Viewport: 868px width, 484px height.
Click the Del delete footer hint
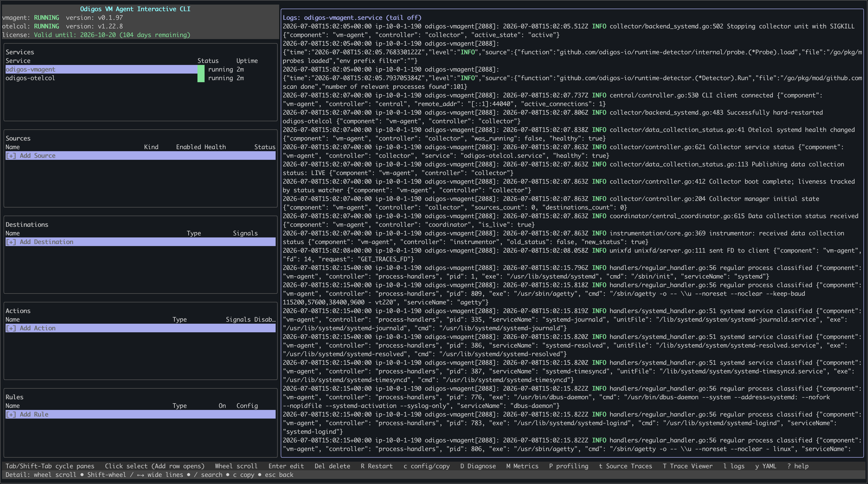(332, 466)
